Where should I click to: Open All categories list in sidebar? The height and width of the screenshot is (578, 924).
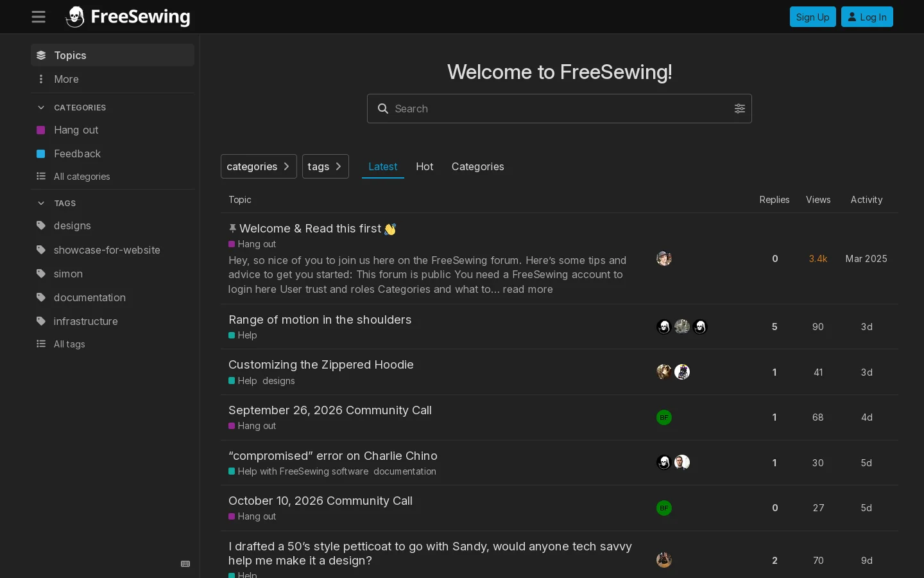coord(112,177)
